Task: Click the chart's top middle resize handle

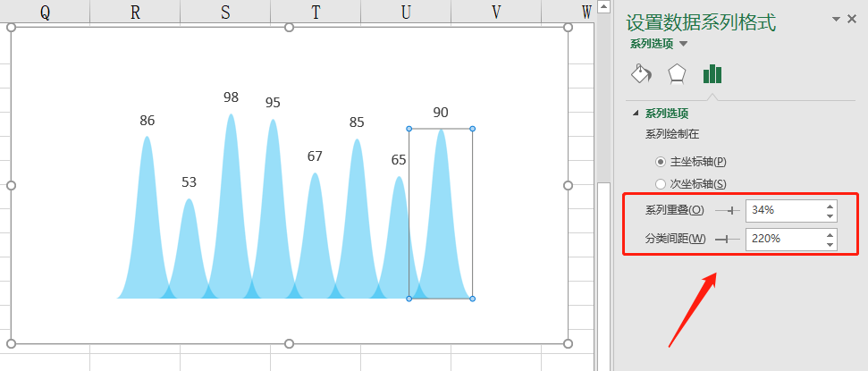Action: (x=289, y=27)
